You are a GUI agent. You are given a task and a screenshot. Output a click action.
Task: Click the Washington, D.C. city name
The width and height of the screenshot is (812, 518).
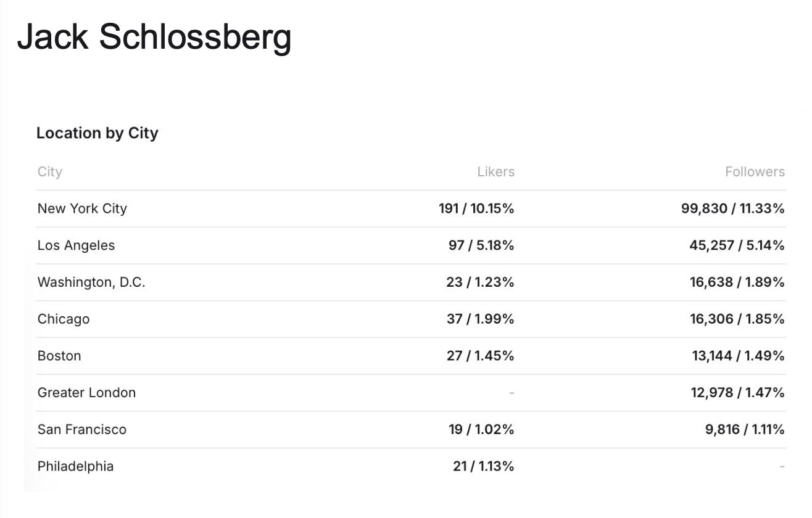click(91, 282)
